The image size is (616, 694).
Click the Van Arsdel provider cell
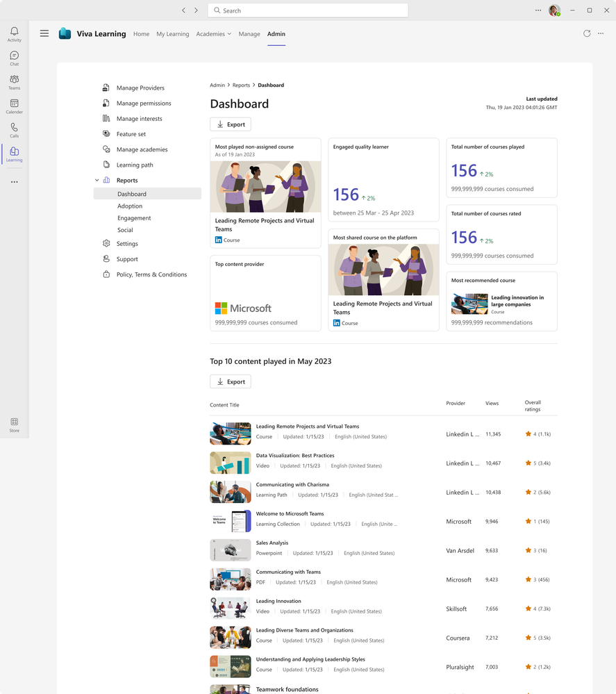[x=460, y=551]
